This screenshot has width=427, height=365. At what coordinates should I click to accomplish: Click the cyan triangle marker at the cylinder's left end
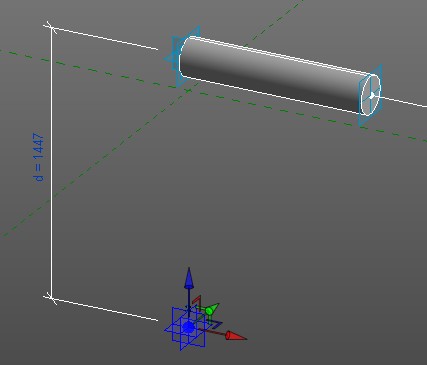click(x=169, y=59)
